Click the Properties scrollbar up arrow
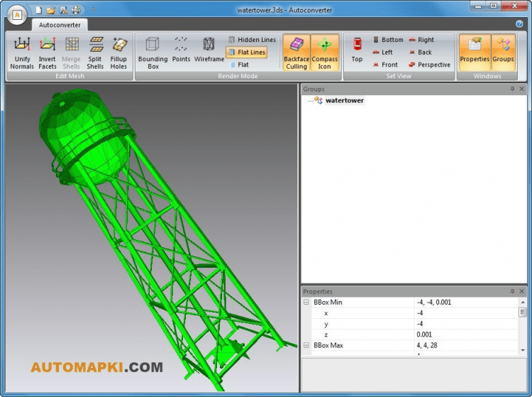This screenshot has width=532, height=397. tap(523, 302)
